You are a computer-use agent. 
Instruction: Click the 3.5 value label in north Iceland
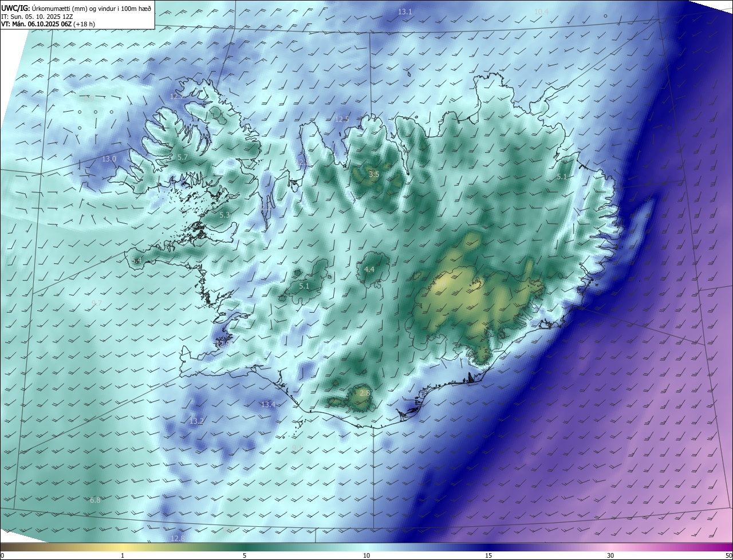tap(374, 174)
